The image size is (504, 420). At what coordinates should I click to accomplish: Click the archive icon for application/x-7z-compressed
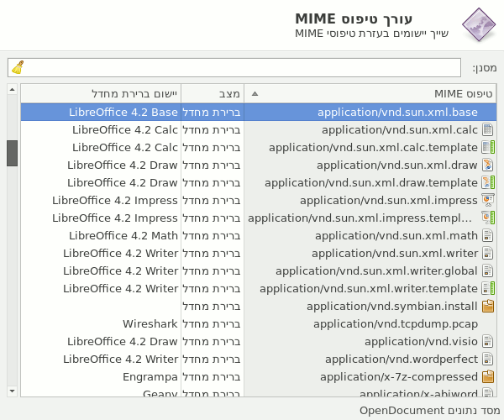(487, 377)
